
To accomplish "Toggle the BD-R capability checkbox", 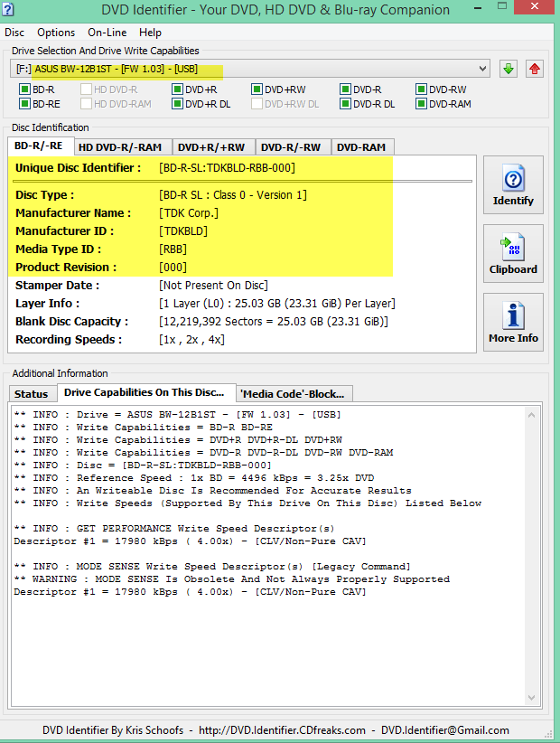I will click(24, 89).
